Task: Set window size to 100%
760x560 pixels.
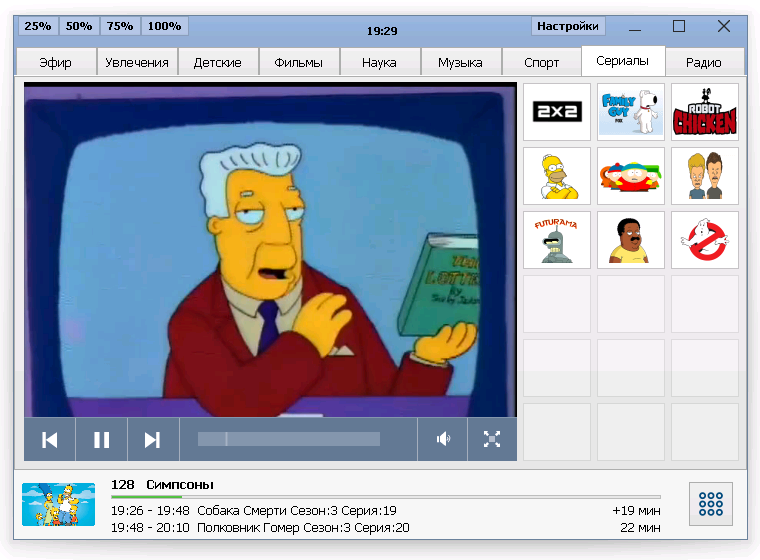Action: pos(164,26)
